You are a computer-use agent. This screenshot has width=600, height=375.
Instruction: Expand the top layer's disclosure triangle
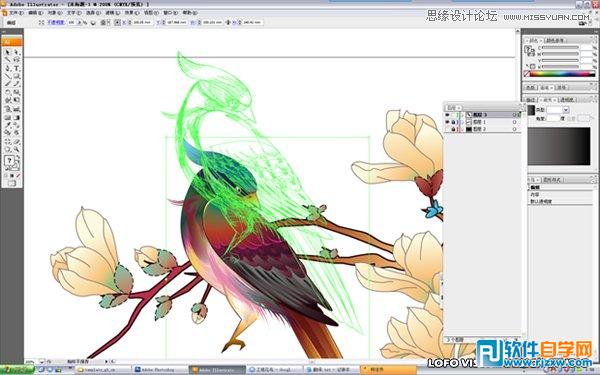(x=463, y=115)
